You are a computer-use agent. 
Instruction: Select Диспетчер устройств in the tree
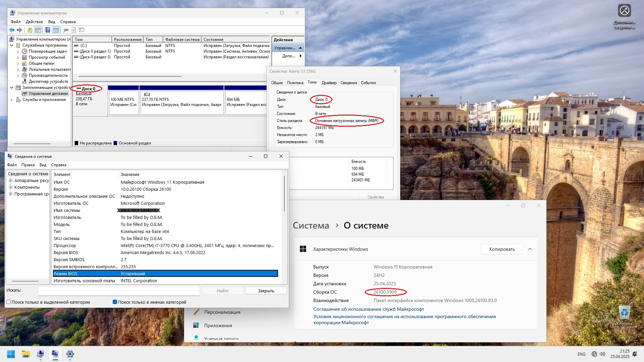[48, 81]
